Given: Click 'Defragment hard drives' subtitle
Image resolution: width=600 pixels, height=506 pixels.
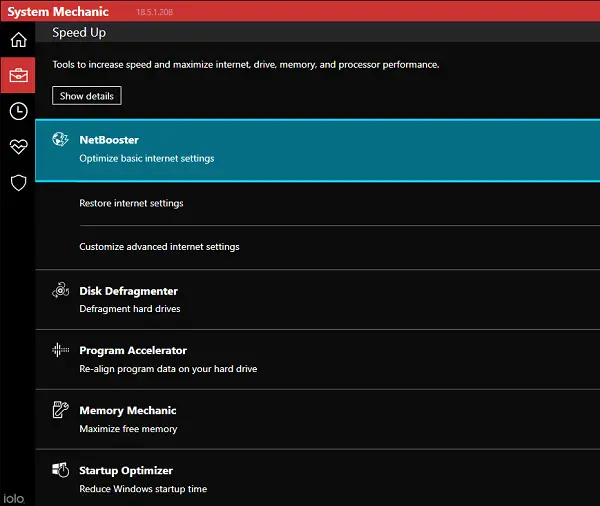Looking at the screenshot, I should [130, 309].
